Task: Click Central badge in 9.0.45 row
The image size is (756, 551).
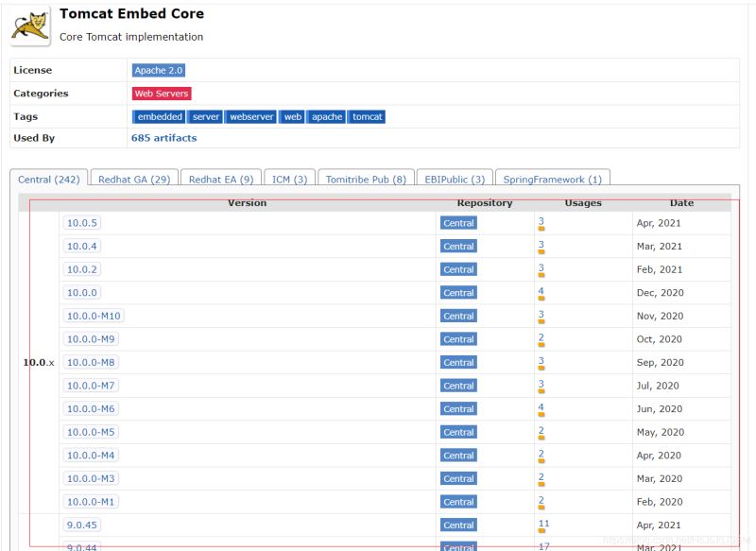Action: tap(458, 525)
